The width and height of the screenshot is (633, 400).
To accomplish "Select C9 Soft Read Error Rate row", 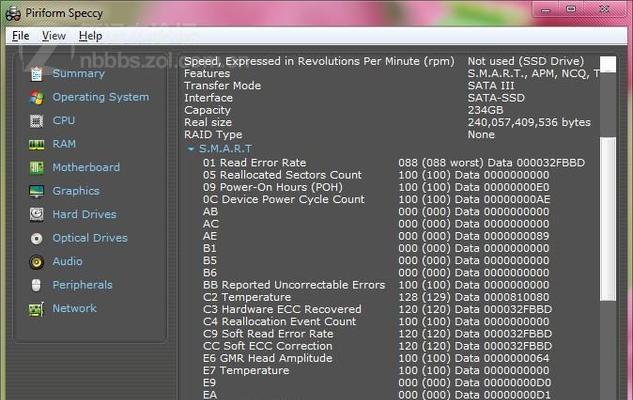I will click(377, 334).
